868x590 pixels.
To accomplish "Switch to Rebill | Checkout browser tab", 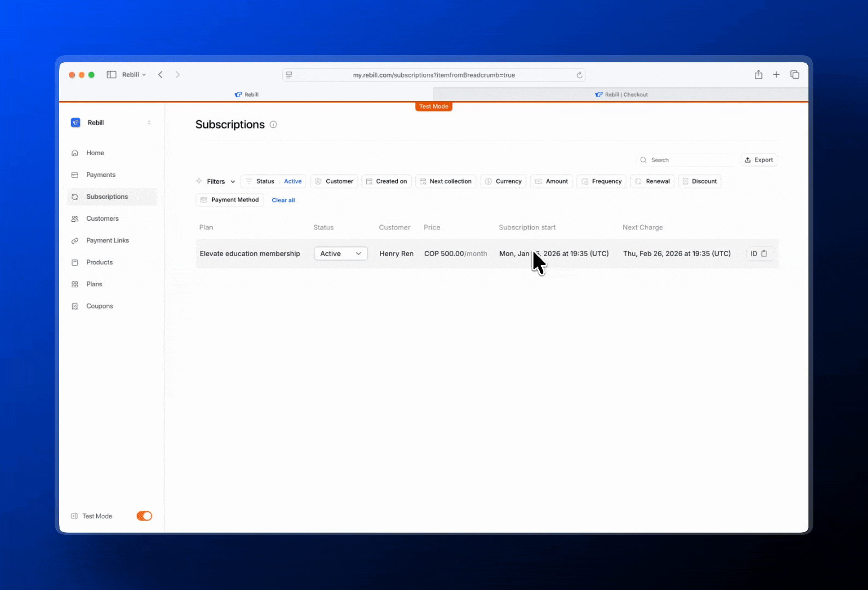I will pos(621,95).
